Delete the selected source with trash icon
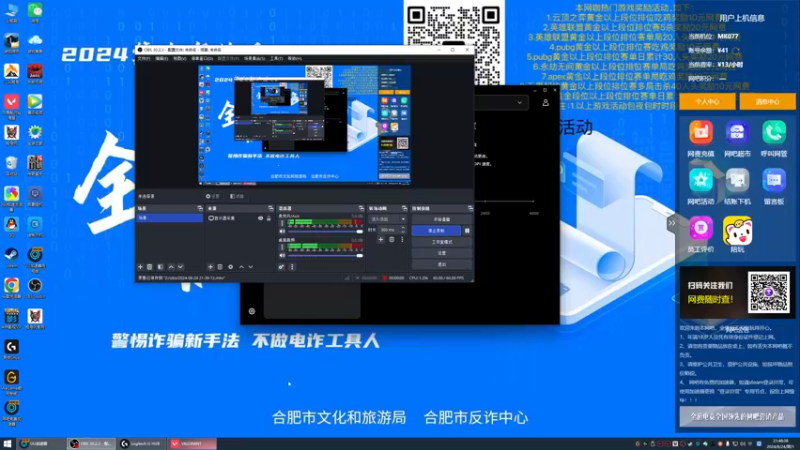This screenshot has height=450, width=800. [220, 267]
